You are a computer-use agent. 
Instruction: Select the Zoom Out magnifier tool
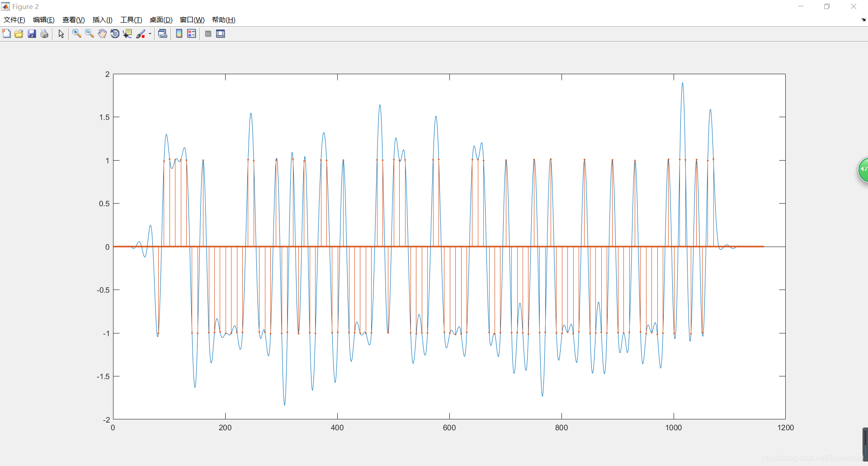(x=90, y=34)
